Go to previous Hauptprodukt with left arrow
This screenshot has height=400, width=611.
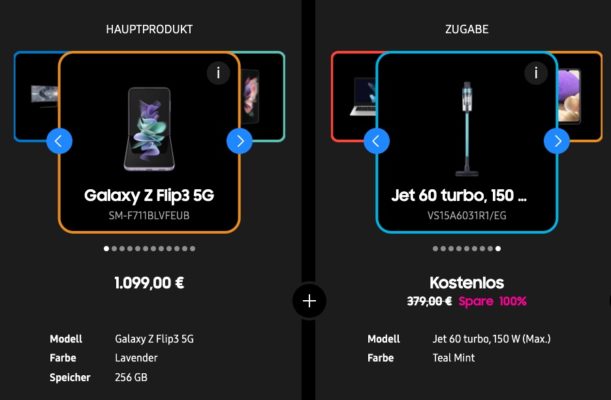click(x=59, y=141)
